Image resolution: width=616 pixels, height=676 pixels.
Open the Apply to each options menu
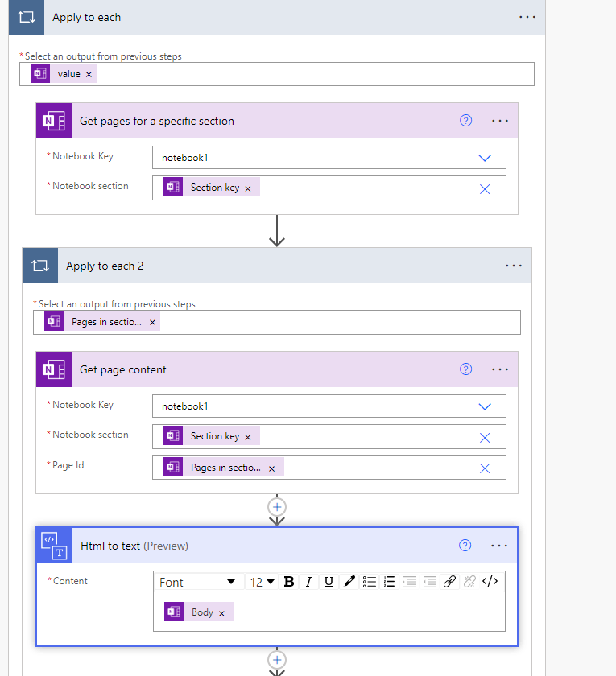pos(527,16)
